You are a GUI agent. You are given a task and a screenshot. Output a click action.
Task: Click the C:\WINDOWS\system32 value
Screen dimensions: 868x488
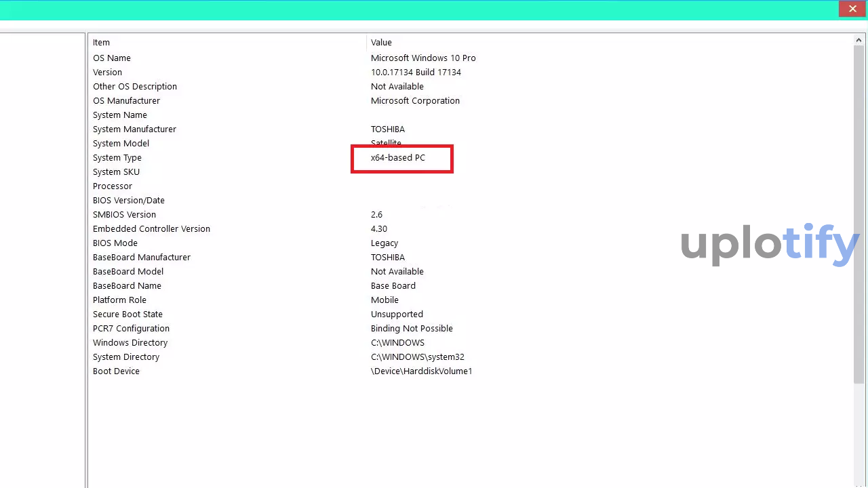pos(418,357)
